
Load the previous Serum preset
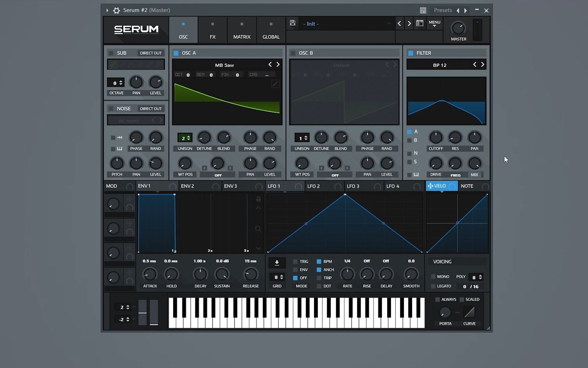399,24
